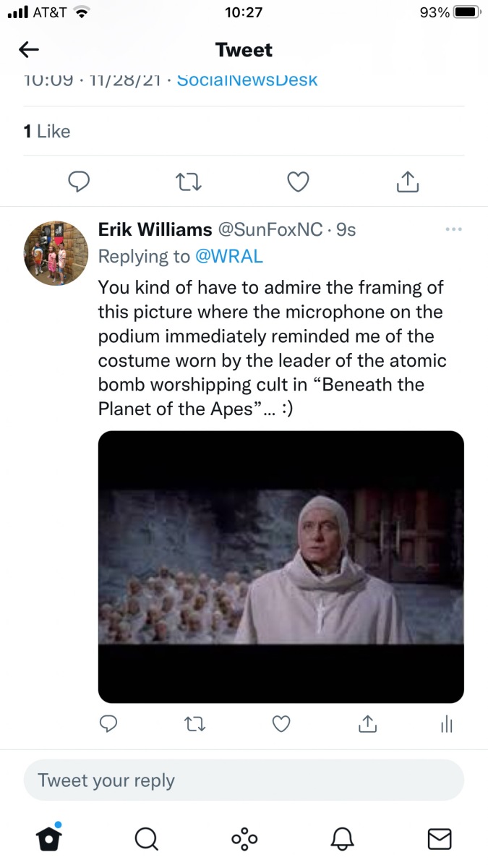Tap the back arrow
Image resolution: width=488 pixels, height=868 pixels.
[x=29, y=50]
